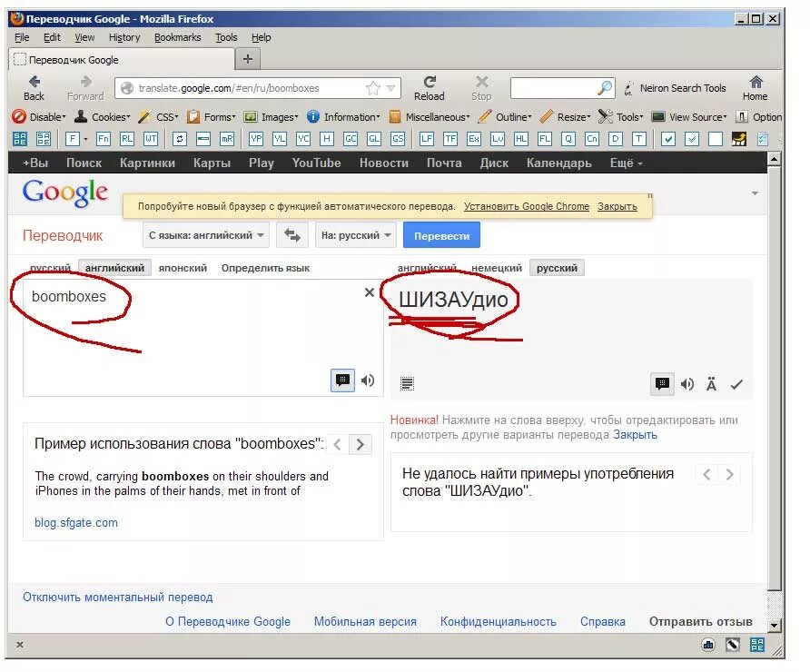
Task: Toggle the first checkmark box in toolbar
Action: pos(668,139)
